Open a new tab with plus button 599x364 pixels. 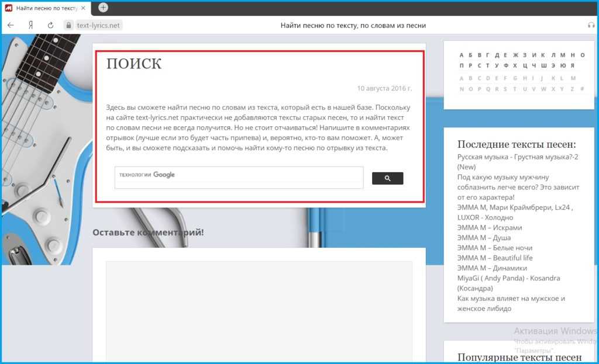(103, 8)
